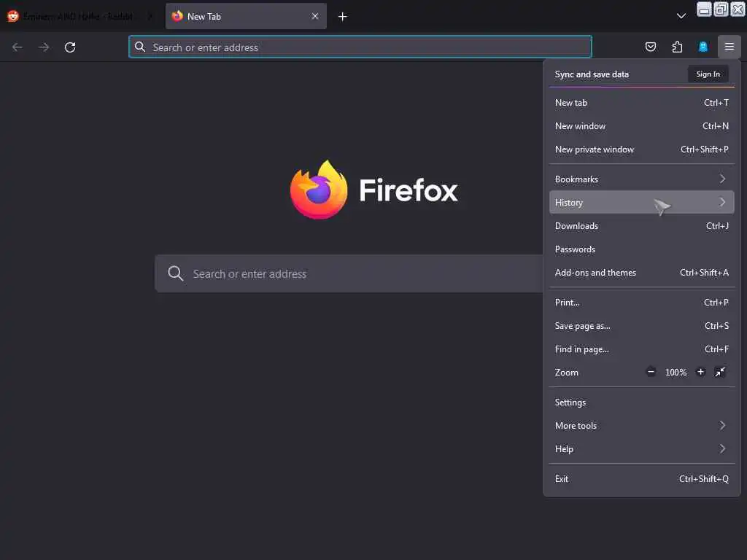Screen dimensions: 747x560
Task: Enter full screen mode icon
Action: 720,372
